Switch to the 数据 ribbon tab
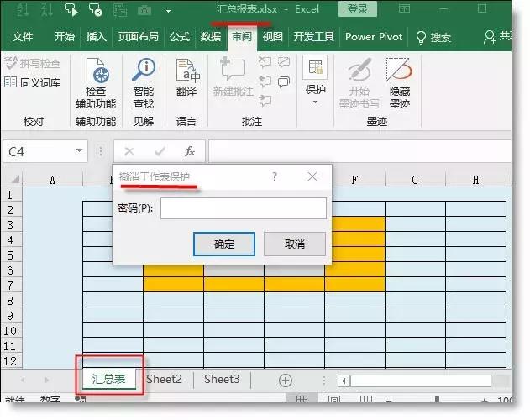 pos(211,36)
